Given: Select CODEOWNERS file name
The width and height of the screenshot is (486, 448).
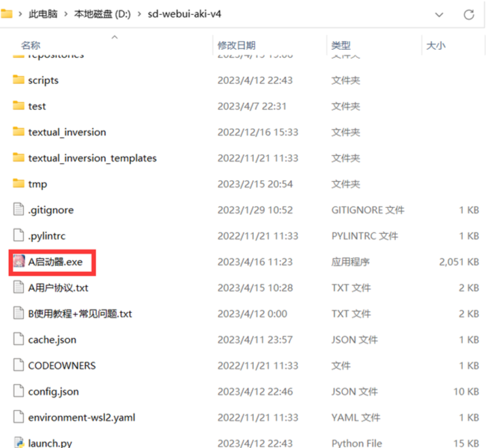Looking at the screenshot, I should tap(62, 365).
